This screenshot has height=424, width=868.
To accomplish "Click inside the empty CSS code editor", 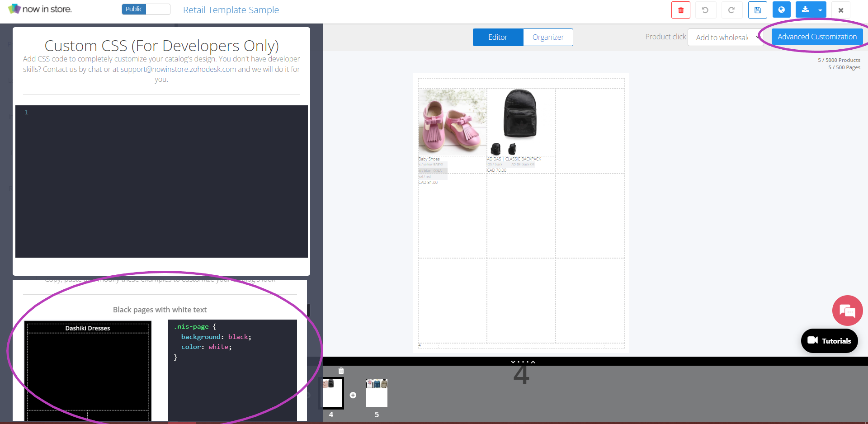I will tap(161, 181).
